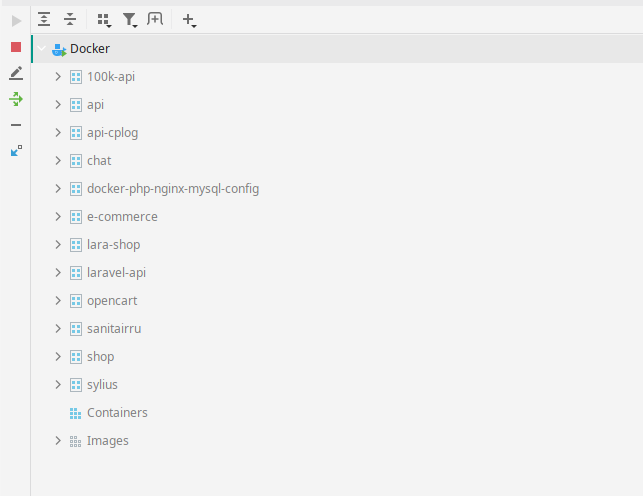Image resolution: width=643 pixels, height=496 pixels.
Task: Open the Group By squares dropdown
Action: [x=104, y=20]
